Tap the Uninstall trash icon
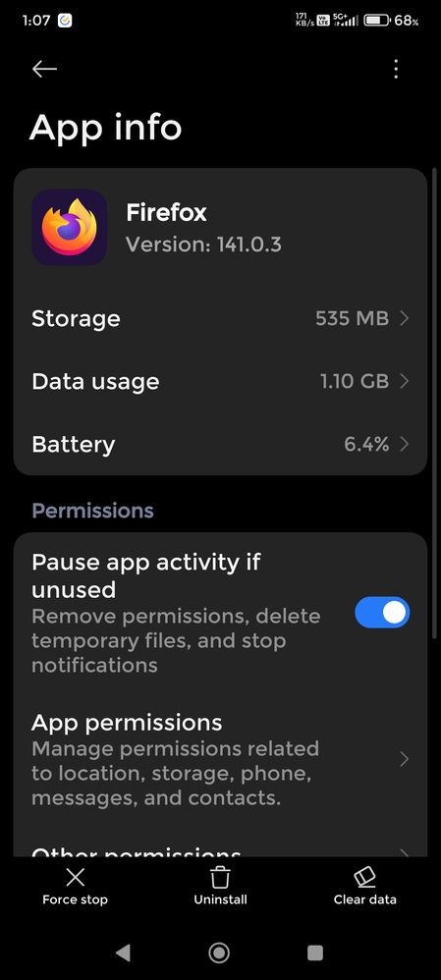Image resolution: width=441 pixels, height=980 pixels. [x=220, y=878]
